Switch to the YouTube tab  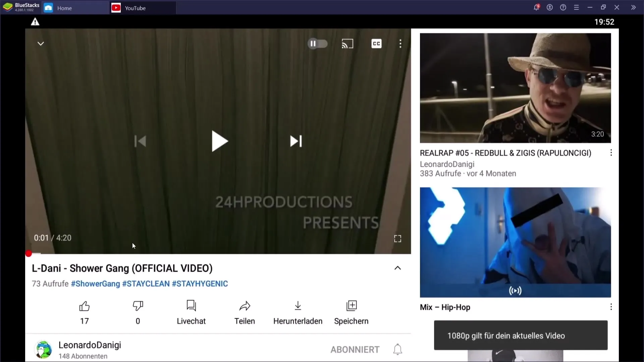click(143, 8)
